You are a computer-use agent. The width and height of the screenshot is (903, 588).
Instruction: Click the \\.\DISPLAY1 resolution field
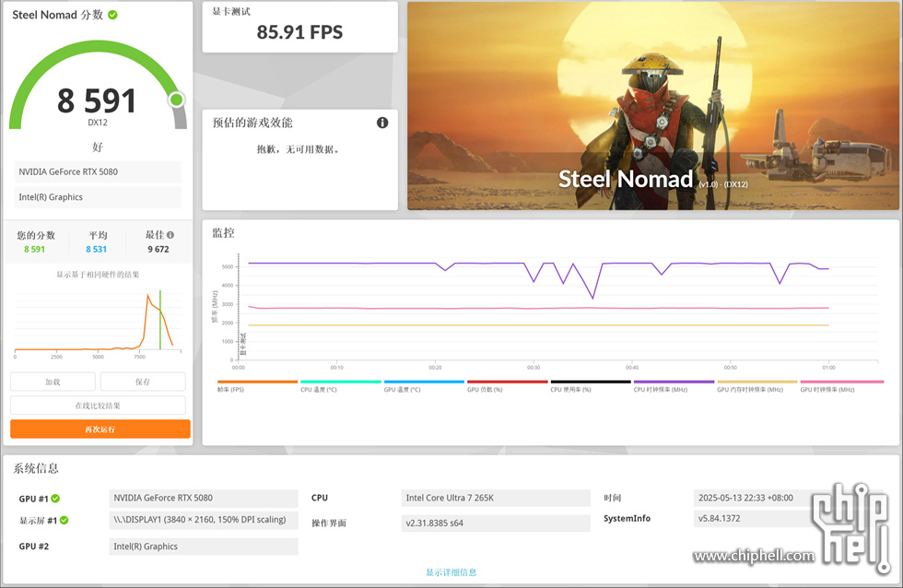click(204, 520)
